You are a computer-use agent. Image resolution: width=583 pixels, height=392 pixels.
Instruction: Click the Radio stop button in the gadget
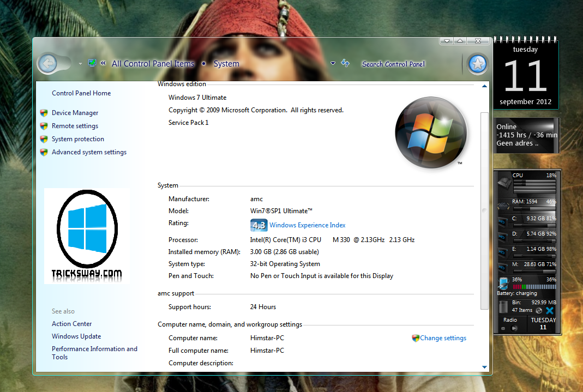[503, 328]
